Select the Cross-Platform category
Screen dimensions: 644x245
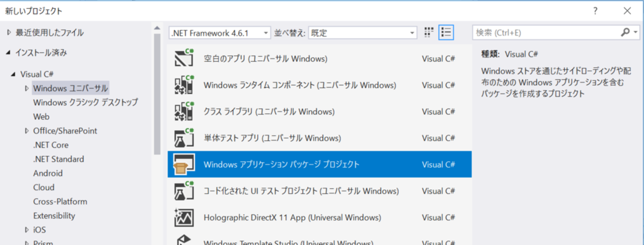point(60,202)
